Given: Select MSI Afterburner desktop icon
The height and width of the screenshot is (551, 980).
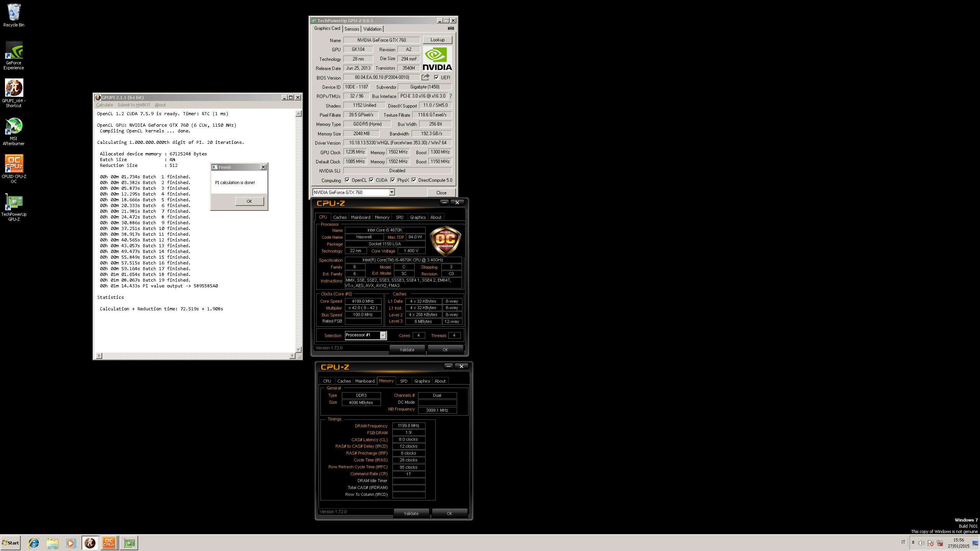Looking at the screenshot, I should (x=14, y=131).
